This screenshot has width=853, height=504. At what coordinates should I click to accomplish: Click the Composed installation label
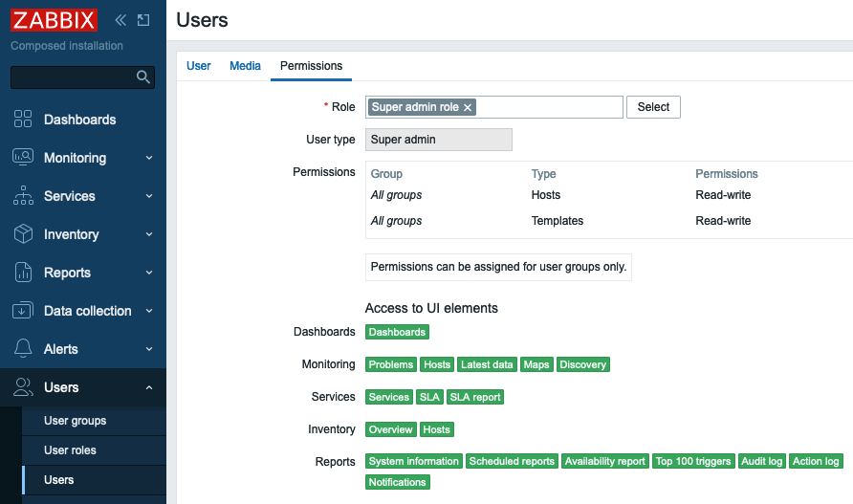coord(67,46)
